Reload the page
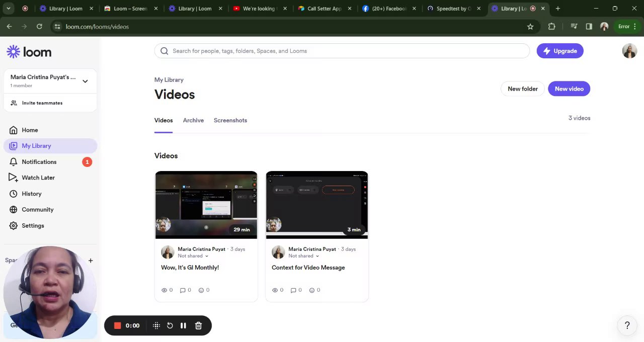This screenshot has height=342, width=644. 39,27
